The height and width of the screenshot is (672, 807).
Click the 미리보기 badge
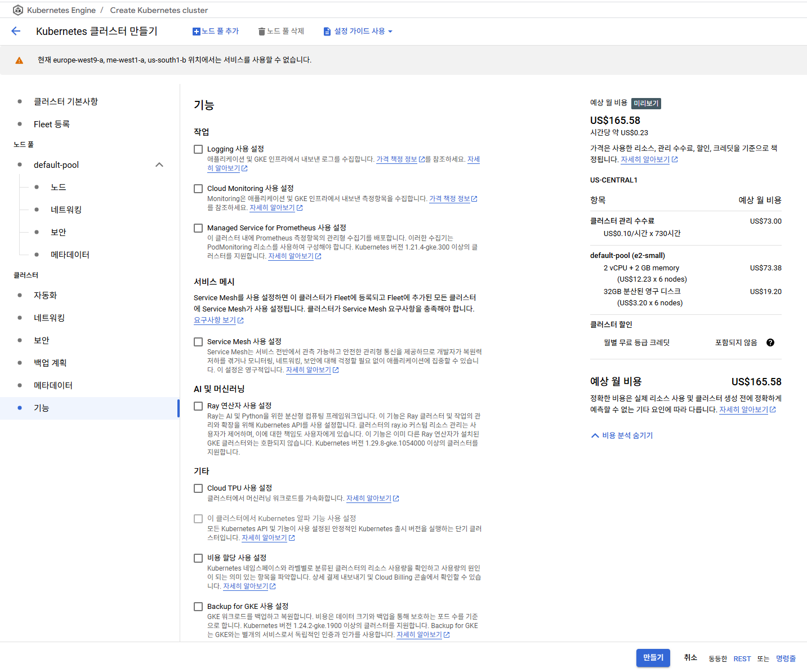coord(646,104)
